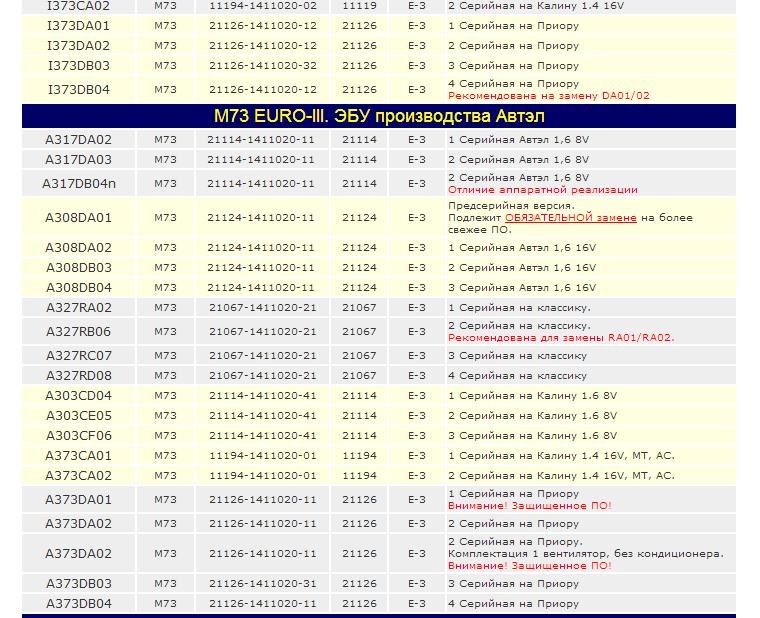
Task: Click 11194 engine code in A373CA01 row
Action: (x=359, y=456)
